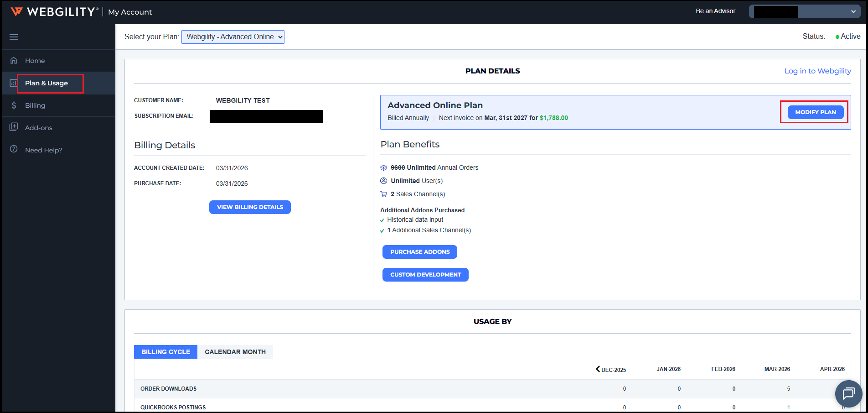Click the Webgility logo

(54, 12)
